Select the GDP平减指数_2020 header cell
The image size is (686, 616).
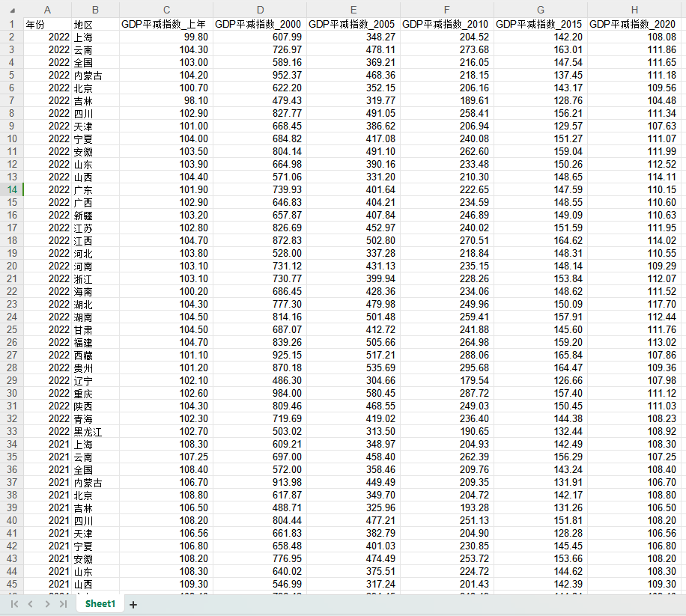pos(634,24)
